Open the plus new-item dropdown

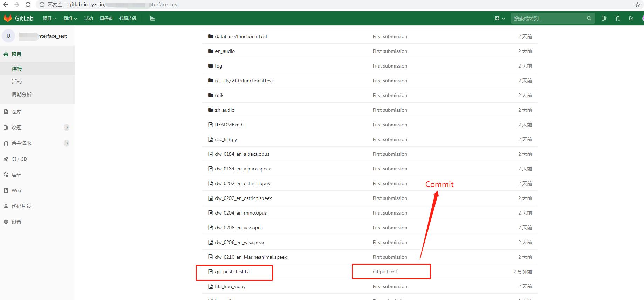pyautogui.click(x=500, y=18)
